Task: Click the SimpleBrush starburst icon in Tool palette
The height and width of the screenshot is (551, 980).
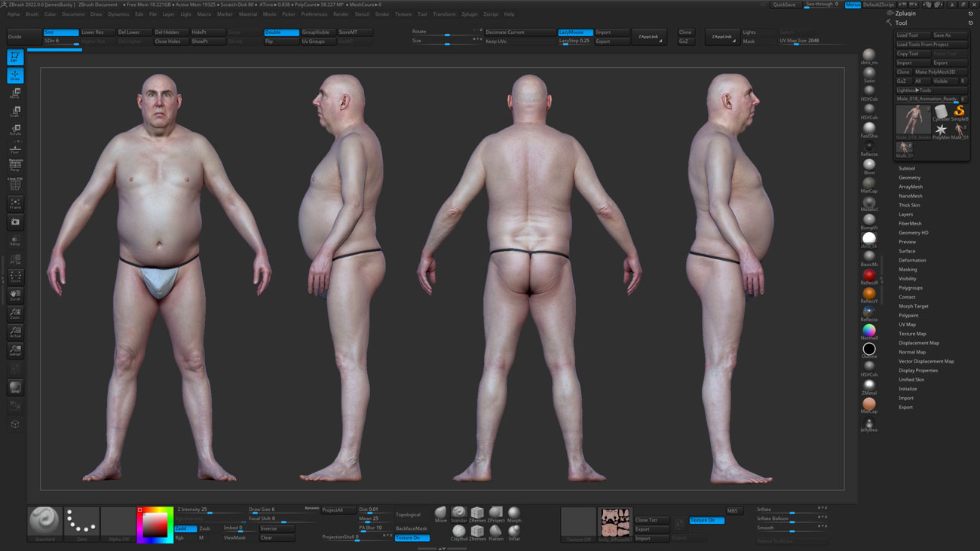Action: (941, 130)
